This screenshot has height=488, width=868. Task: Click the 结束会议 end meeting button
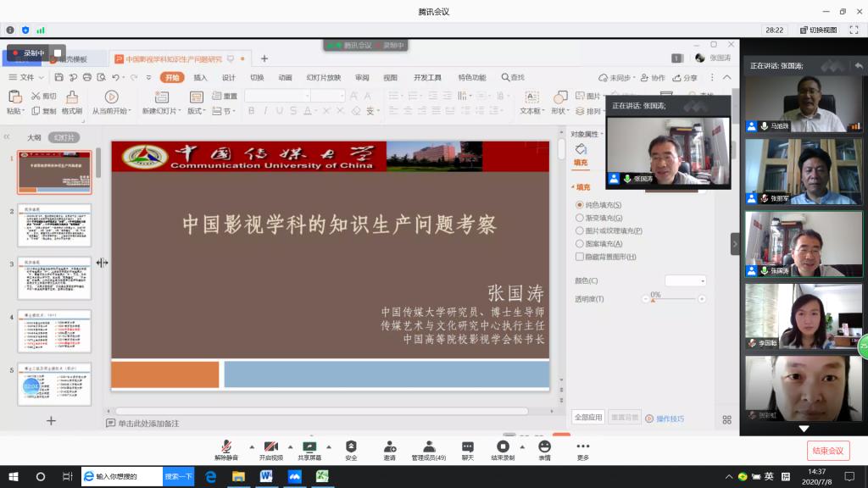(x=828, y=451)
